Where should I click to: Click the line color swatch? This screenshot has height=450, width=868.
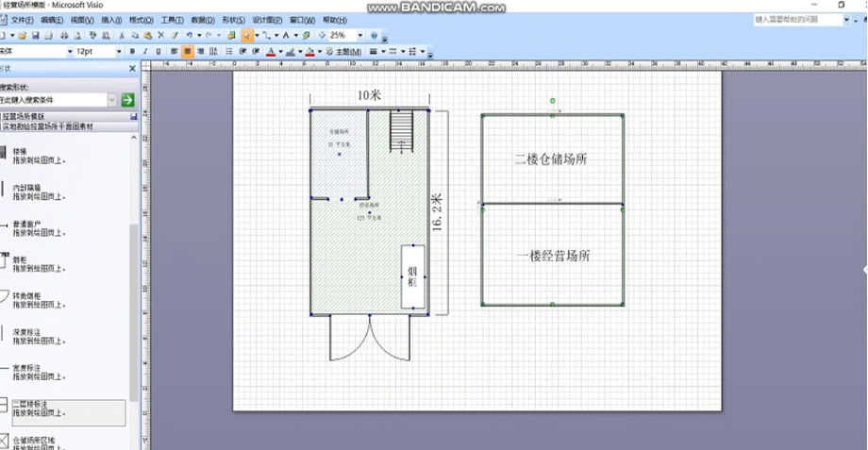point(291,52)
